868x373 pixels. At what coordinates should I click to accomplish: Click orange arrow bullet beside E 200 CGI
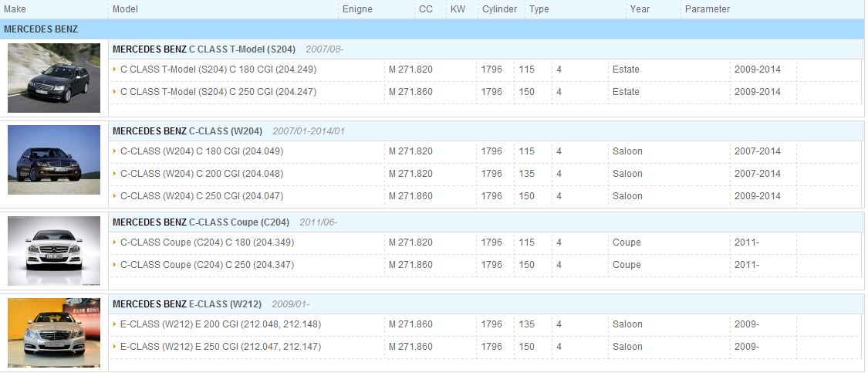(x=115, y=324)
